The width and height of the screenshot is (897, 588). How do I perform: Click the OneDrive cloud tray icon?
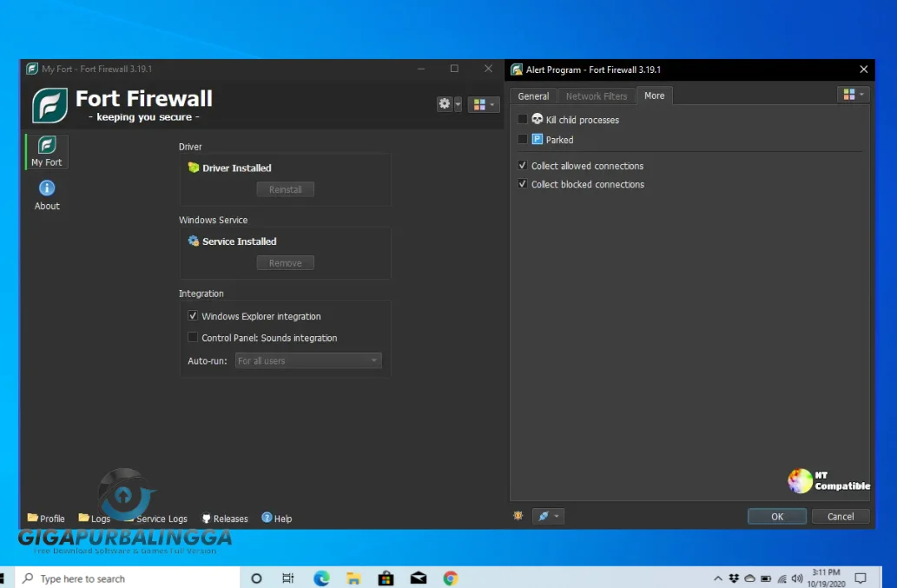[x=749, y=578]
